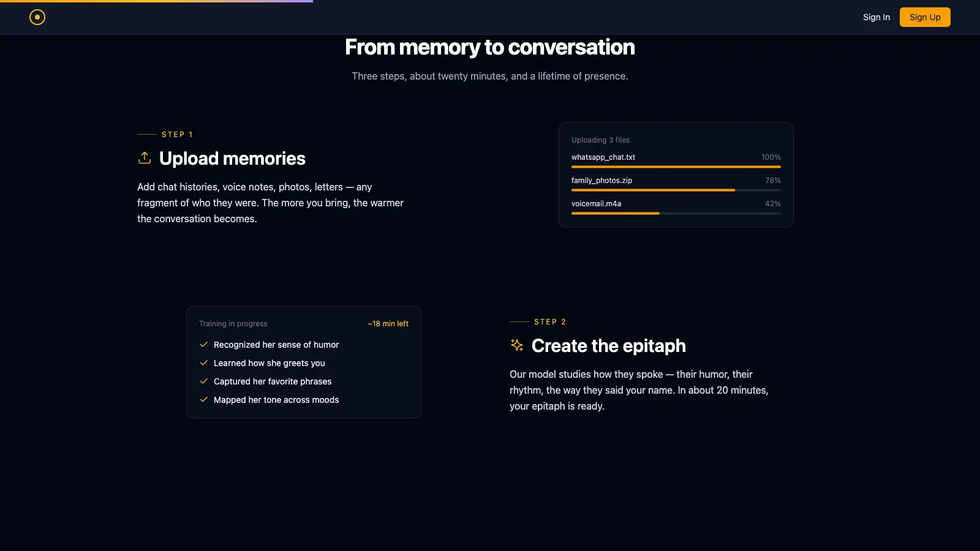Click the Upload memories heading
This screenshot has height=551, width=980.
[232, 159]
